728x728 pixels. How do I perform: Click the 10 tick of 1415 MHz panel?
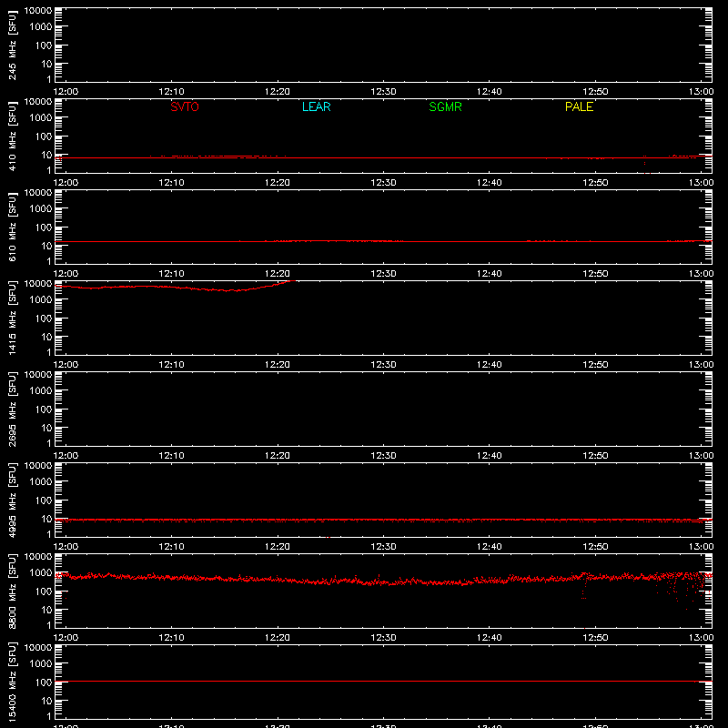46,337
